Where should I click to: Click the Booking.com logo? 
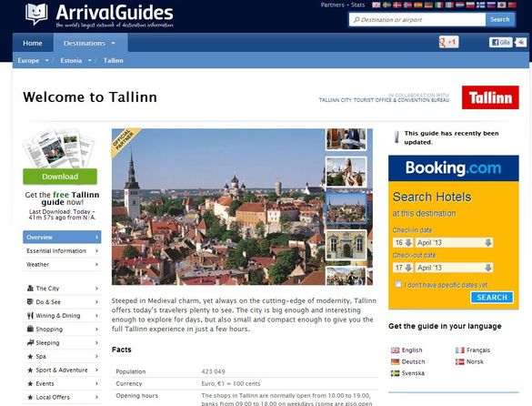coord(453,167)
